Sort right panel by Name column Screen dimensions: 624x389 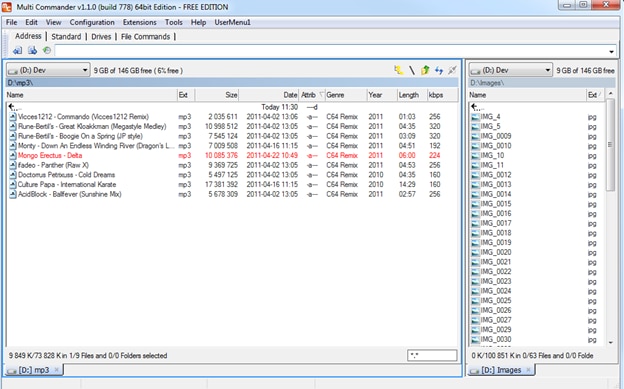tap(526, 95)
